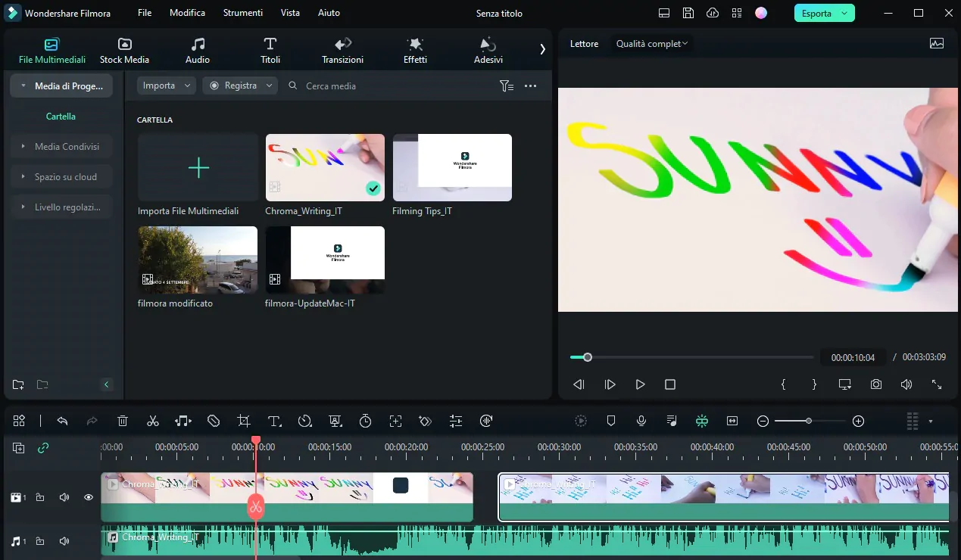Click the voiceover microphone icon
This screenshot has width=961, height=560.
(x=641, y=421)
